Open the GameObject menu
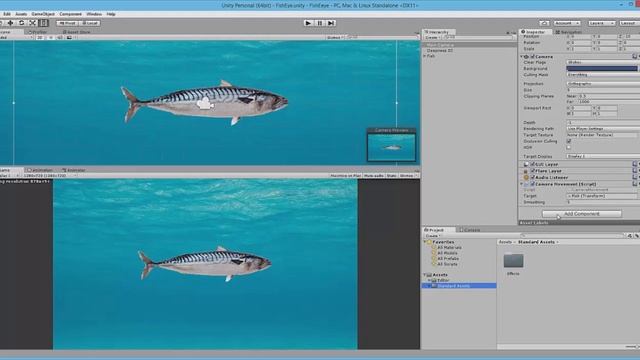Screen dimensions: 640x360 coord(43,14)
